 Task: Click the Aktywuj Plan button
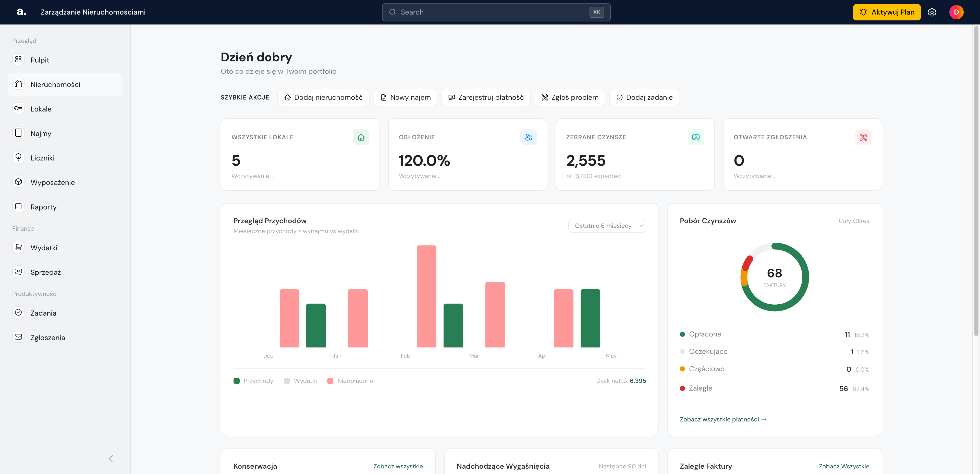click(887, 12)
